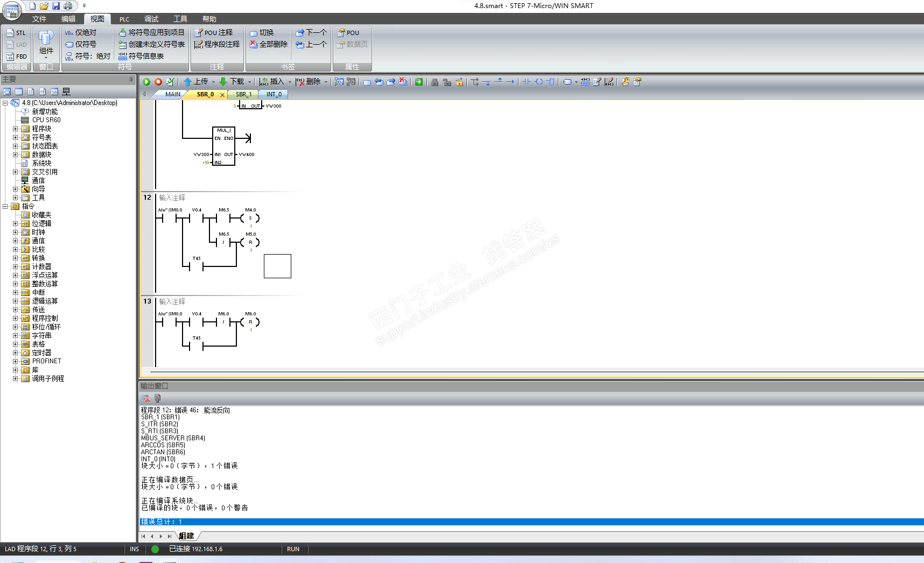This screenshot has height=563, width=924.
Task: Select 符号: 绝对 addressing display
Action: (x=88, y=57)
